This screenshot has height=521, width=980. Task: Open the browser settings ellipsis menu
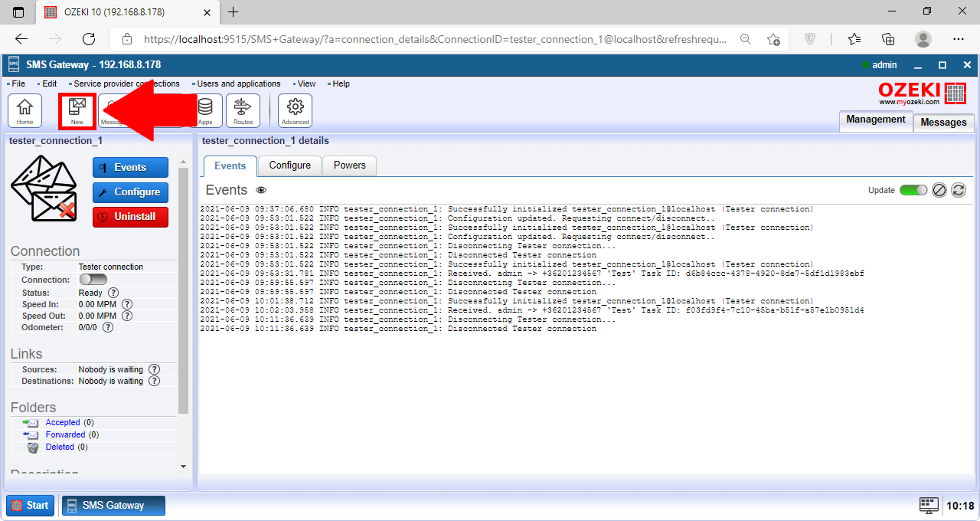click(x=959, y=39)
